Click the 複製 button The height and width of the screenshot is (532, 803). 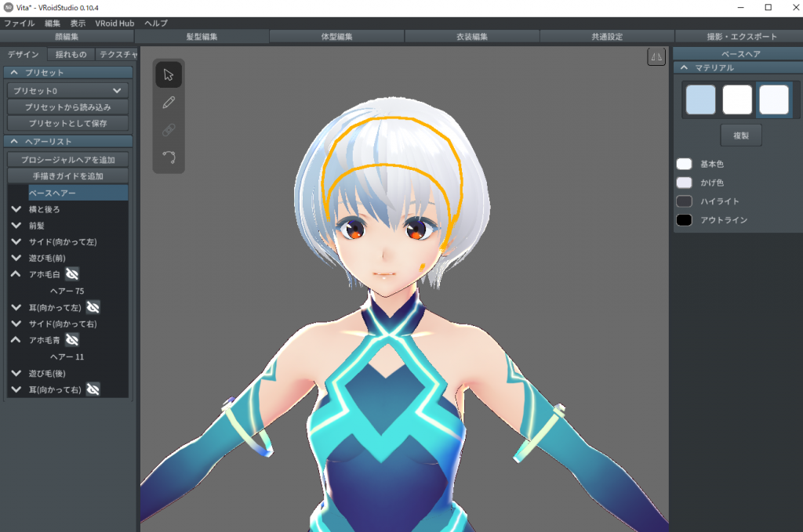pos(740,136)
